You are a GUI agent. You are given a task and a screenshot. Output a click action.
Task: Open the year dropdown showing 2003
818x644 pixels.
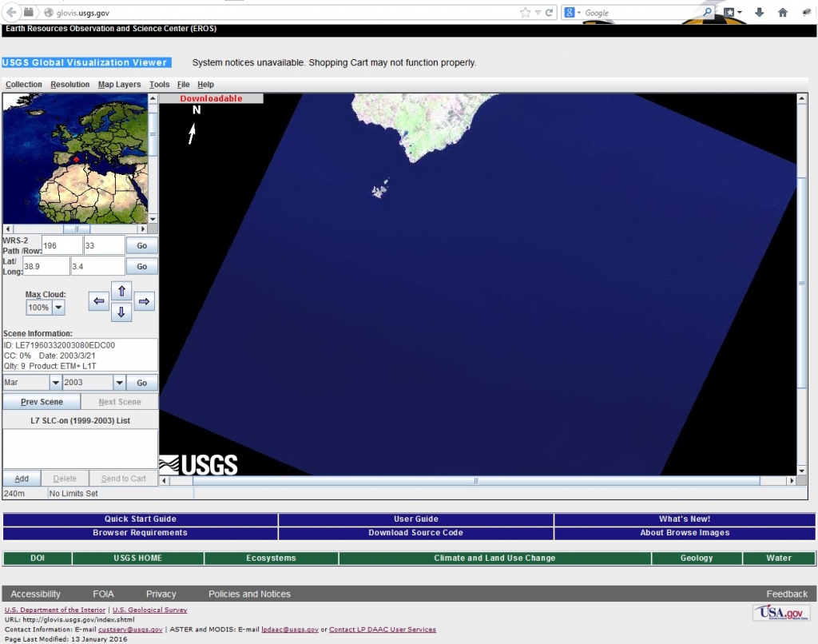pos(119,383)
